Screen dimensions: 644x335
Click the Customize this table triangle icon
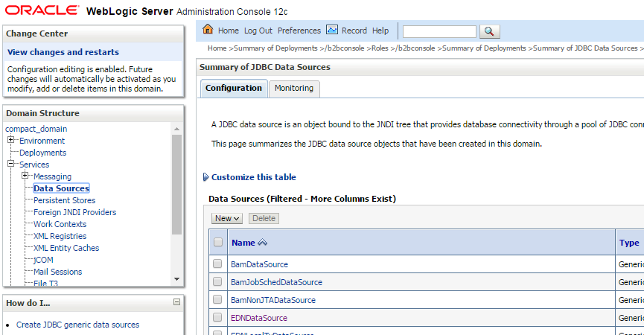click(205, 177)
